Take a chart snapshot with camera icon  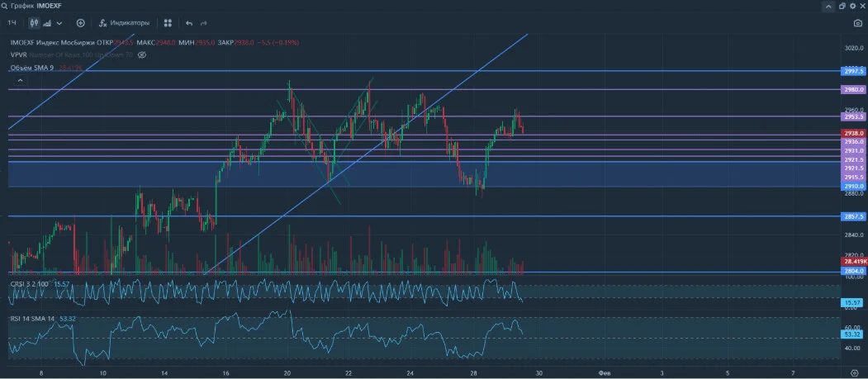tap(857, 23)
